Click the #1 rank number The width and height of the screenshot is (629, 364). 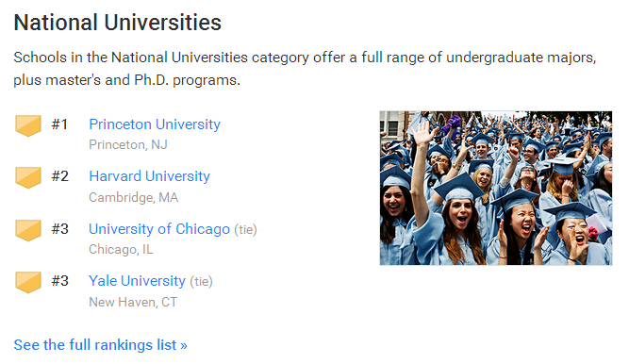(59, 124)
